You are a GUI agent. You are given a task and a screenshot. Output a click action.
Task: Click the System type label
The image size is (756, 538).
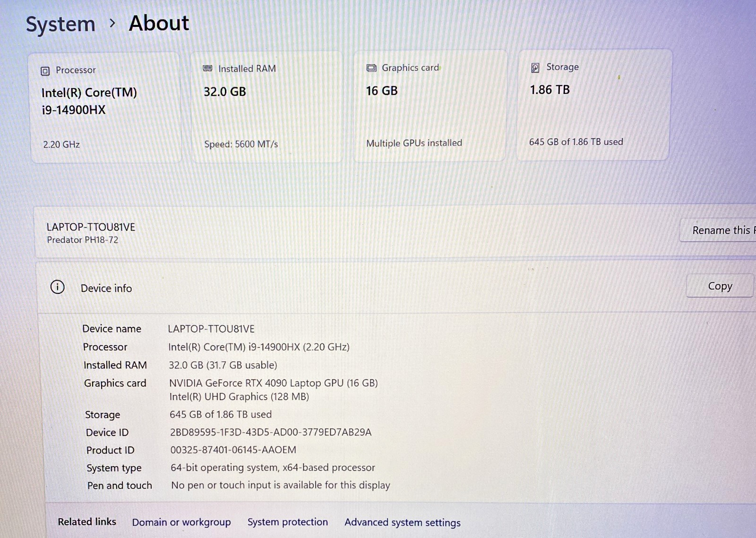click(114, 468)
